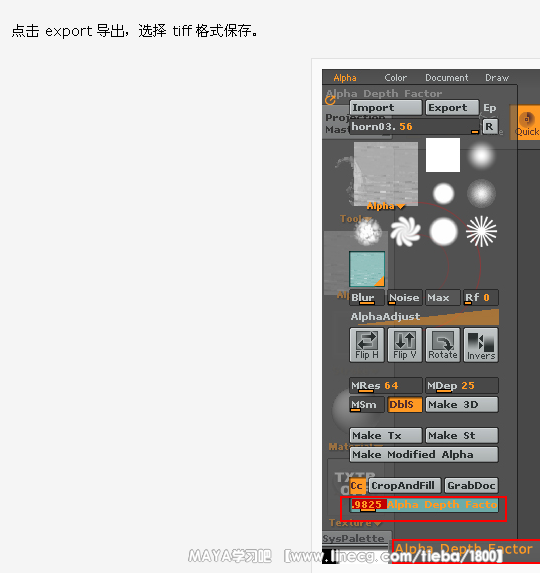The width and height of the screenshot is (540, 573).
Task: Adjust the MDep 25 slider
Action: tap(462, 386)
